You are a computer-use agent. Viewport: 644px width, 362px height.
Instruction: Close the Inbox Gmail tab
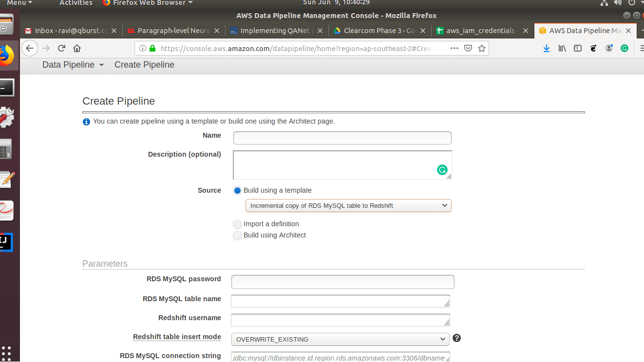pos(114,31)
